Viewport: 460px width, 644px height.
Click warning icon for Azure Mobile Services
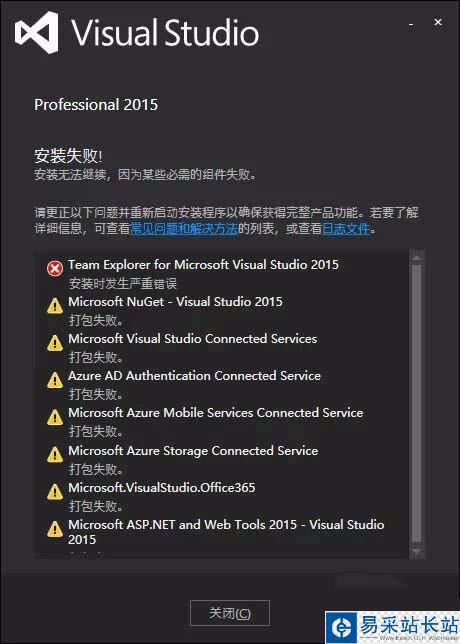pyautogui.click(x=55, y=417)
